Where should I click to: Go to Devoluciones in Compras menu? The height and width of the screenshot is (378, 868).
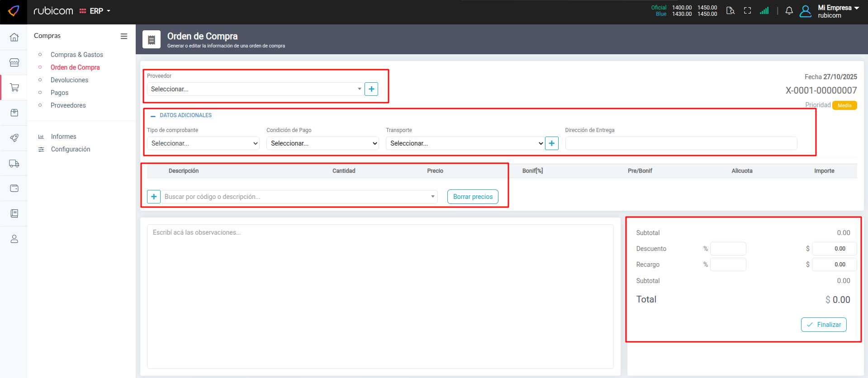(x=69, y=80)
